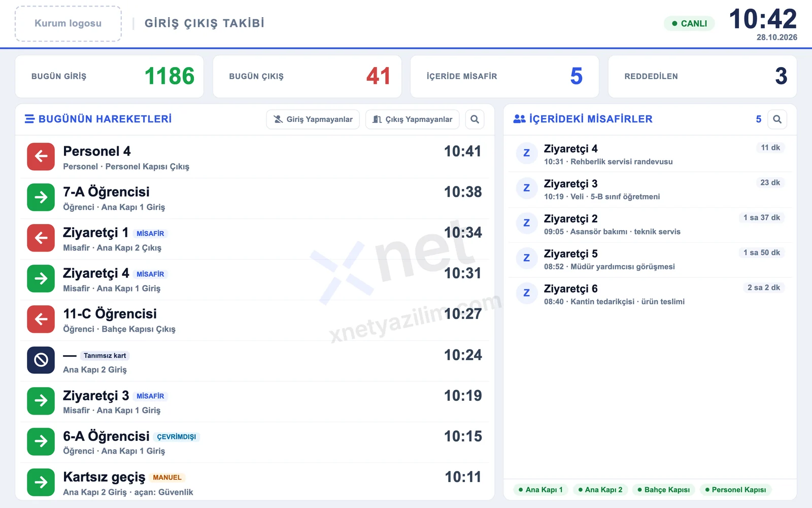The image size is (812, 508).
Task: Open the İçeride Misafir 5 card
Action: click(504, 76)
